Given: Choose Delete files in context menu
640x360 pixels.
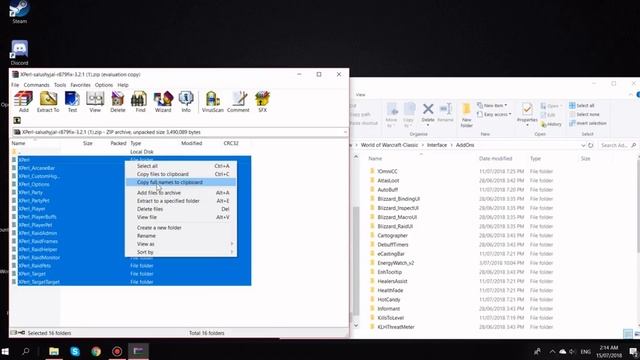Looking at the screenshot, I should click(x=181, y=209).
